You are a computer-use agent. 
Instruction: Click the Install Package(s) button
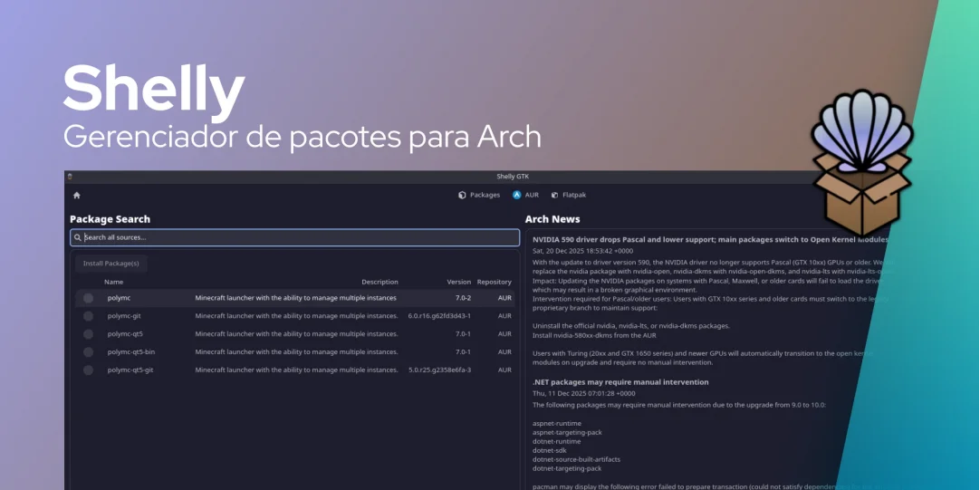coord(111,264)
